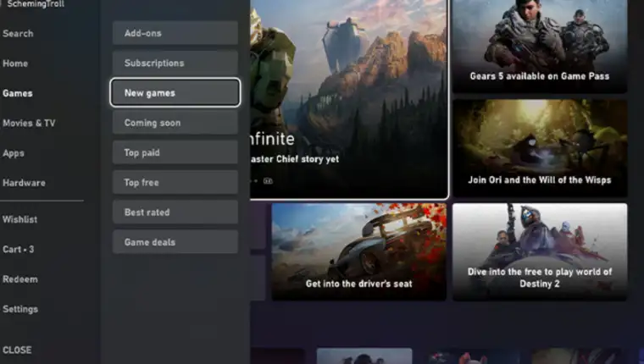The image size is (644, 364).
Task: Open the Game deals category
Action: point(175,242)
